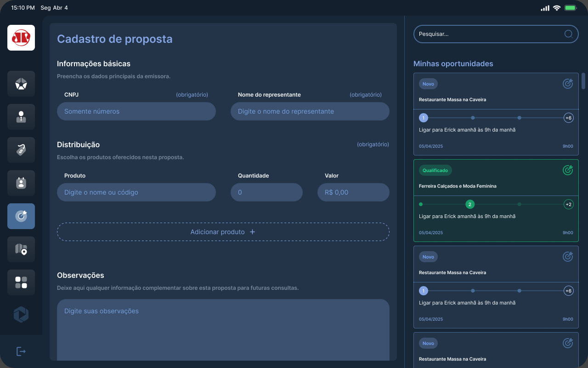Image resolution: width=588 pixels, height=368 pixels.
Task: Click the target icon on Ferreira Calçados card
Action: (x=568, y=170)
